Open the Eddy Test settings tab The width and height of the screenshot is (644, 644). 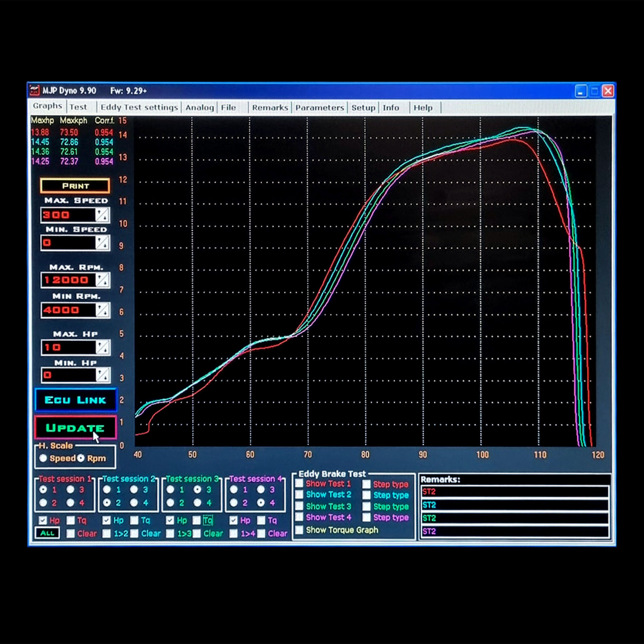pyautogui.click(x=139, y=107)
